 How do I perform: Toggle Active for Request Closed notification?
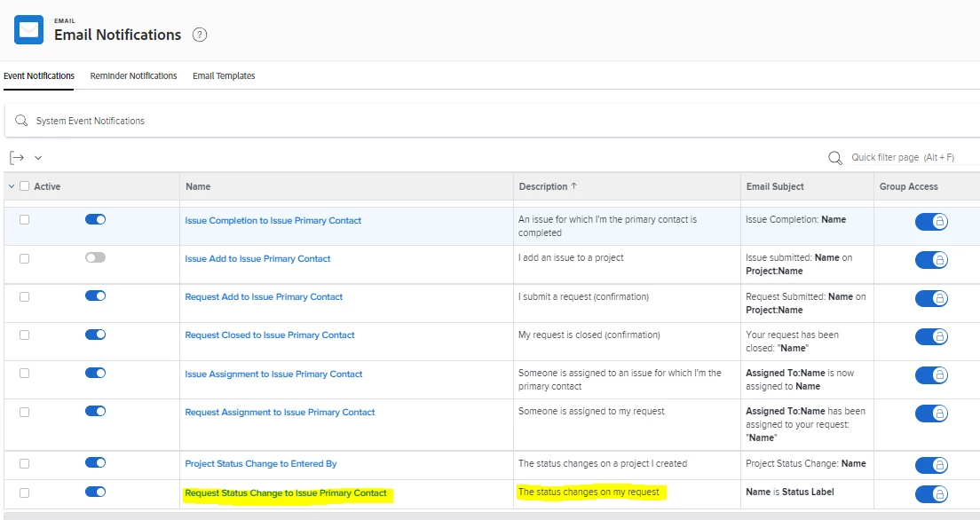pyautogui.click(x=96, y=335)
